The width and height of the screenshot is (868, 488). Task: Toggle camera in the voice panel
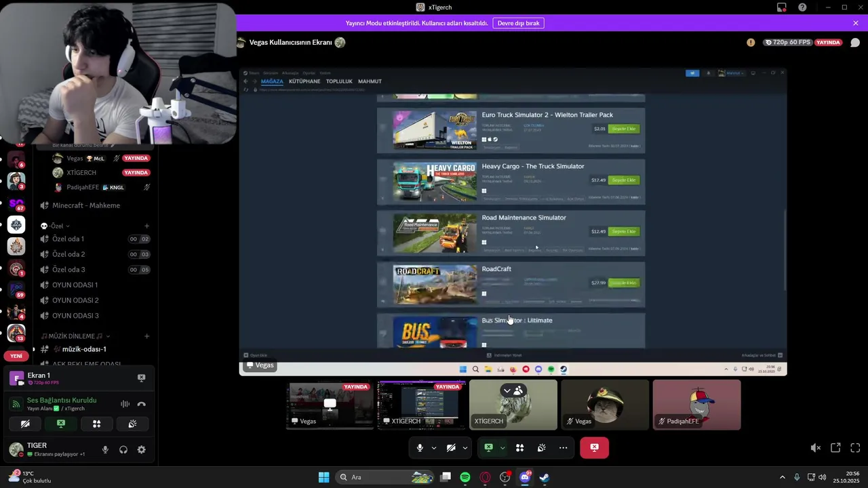[25, 424]
